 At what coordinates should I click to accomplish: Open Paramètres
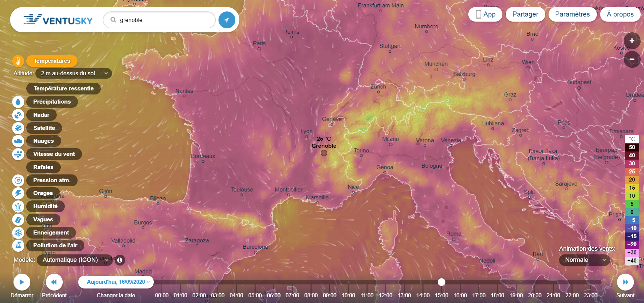(573, 14)
